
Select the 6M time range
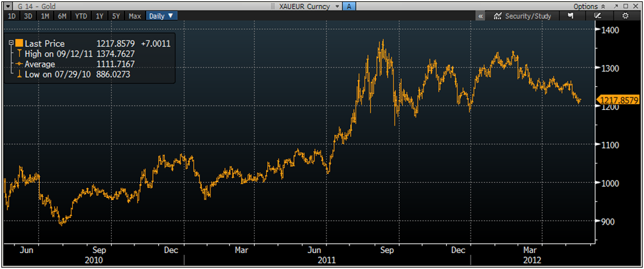pos(62,15)
